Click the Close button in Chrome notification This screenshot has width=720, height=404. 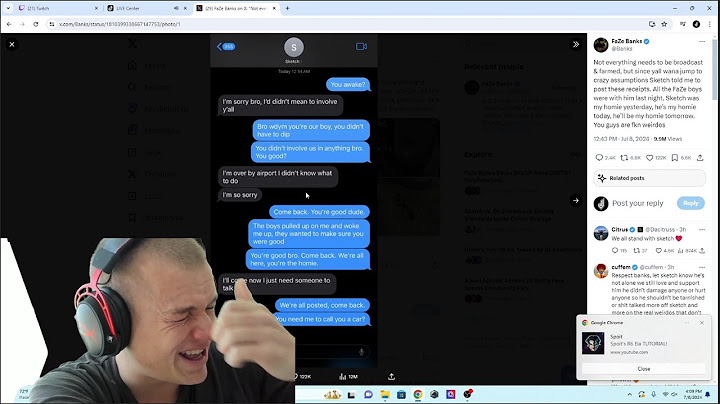[644, 369]
